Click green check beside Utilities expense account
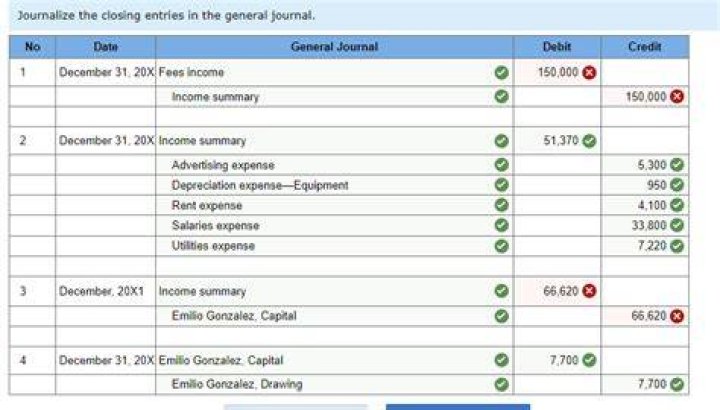The width and height of the screenshot is (720, 410). [x=501, y=246]
